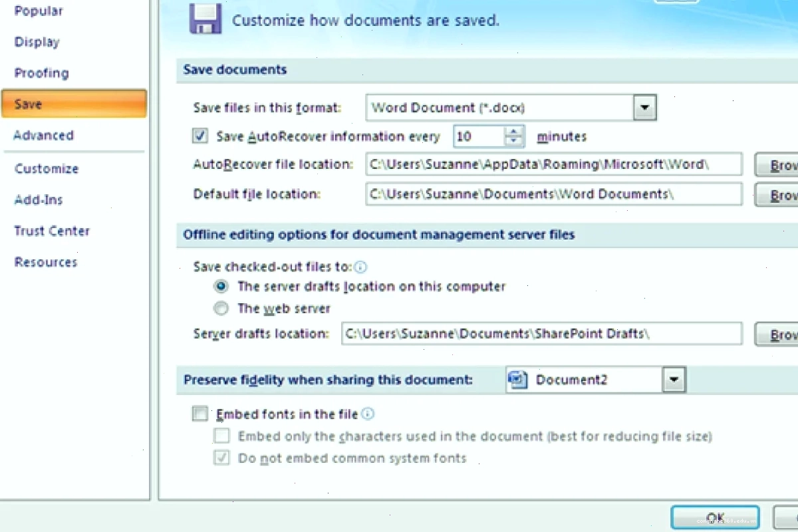Toggle Do not embed common system fonts
Image resolution: width=798 pixels, height=532 pixels.
[221, 458]
